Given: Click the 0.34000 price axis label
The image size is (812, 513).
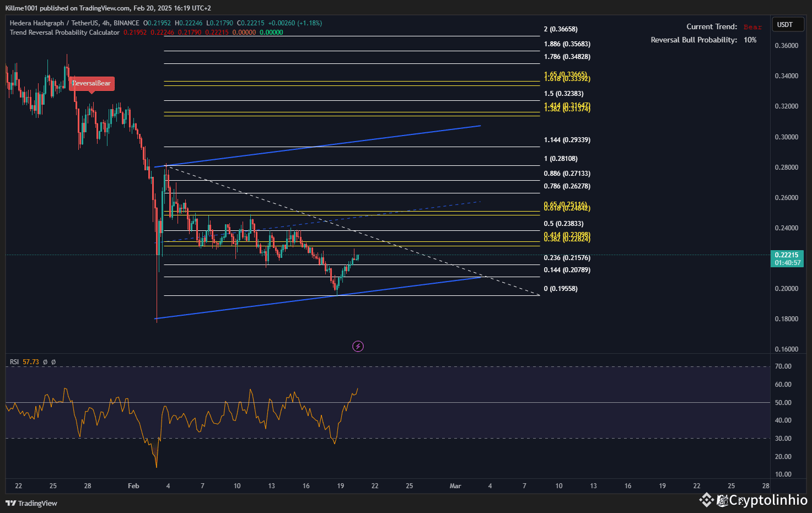Looking at the screenshot, I should (x=787, y=76).
